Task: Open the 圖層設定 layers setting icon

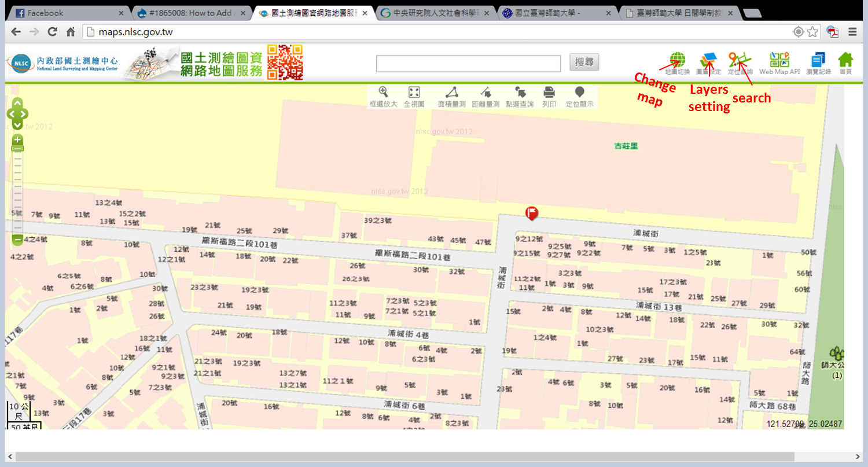Action: (x=708, y=63)
